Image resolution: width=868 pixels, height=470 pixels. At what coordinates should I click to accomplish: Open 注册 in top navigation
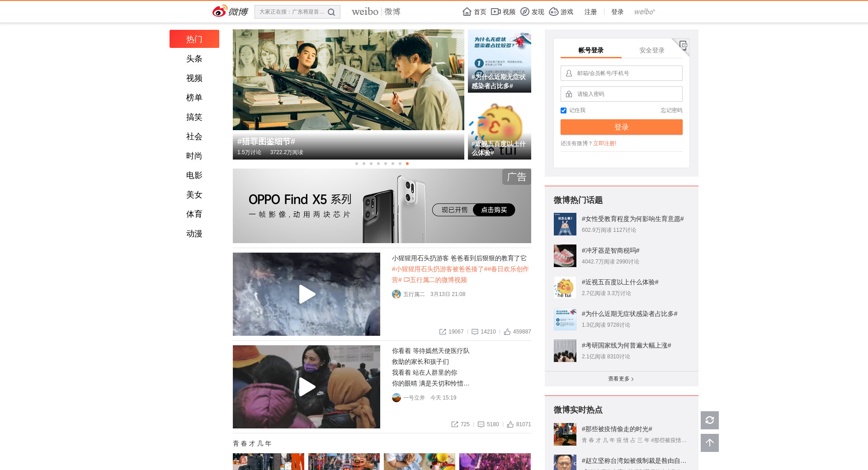[x=590, y=12]
